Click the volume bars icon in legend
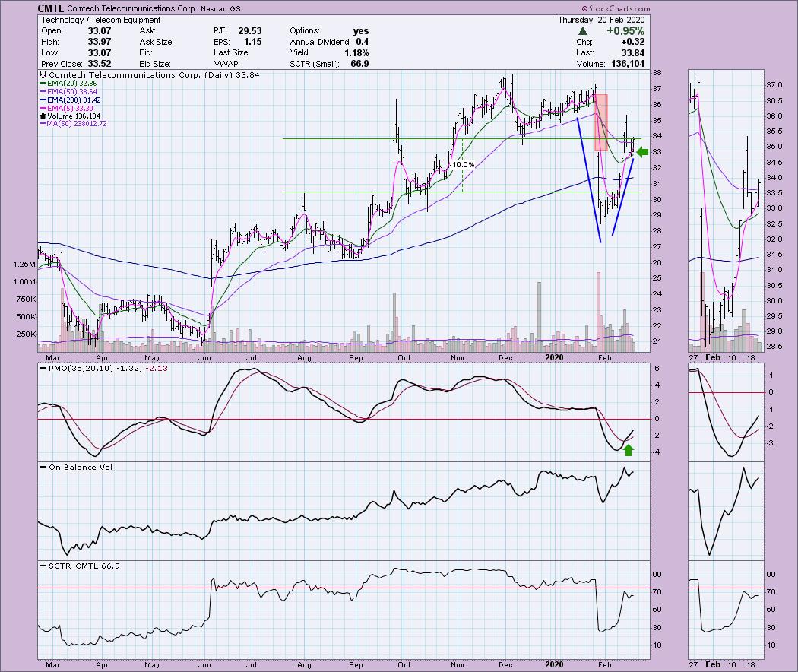 [43, 116]
